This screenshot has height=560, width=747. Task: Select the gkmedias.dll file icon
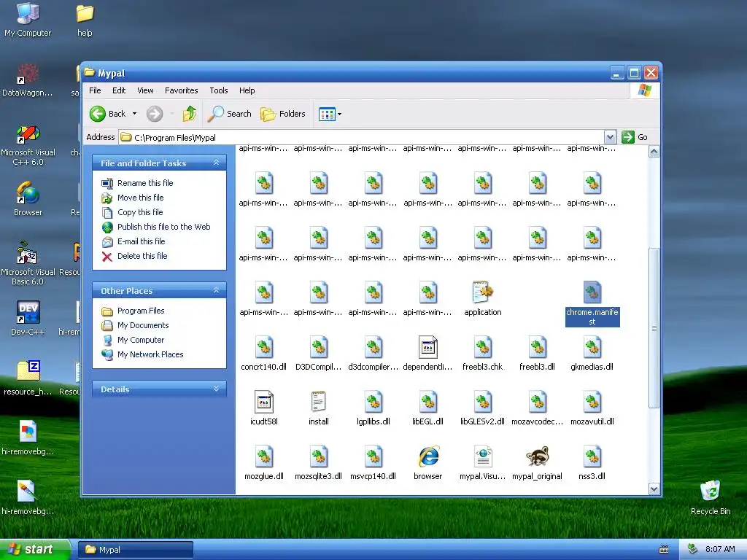coord(592,348)
